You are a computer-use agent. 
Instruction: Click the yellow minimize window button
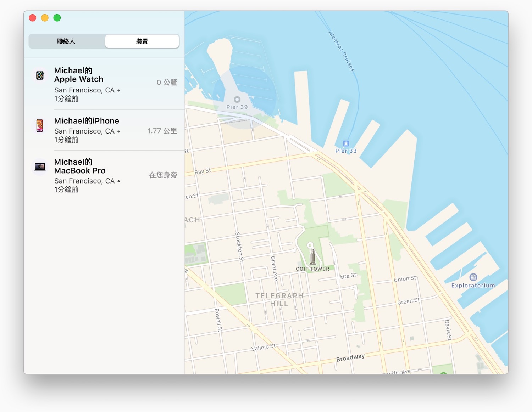click(x=45, y=18)
